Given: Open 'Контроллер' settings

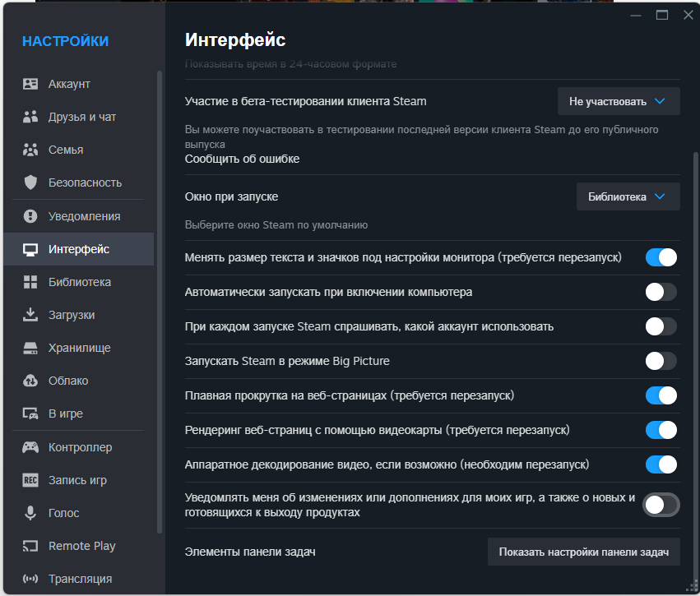Looking at the screenshot, I should click(x=81, y=447).
